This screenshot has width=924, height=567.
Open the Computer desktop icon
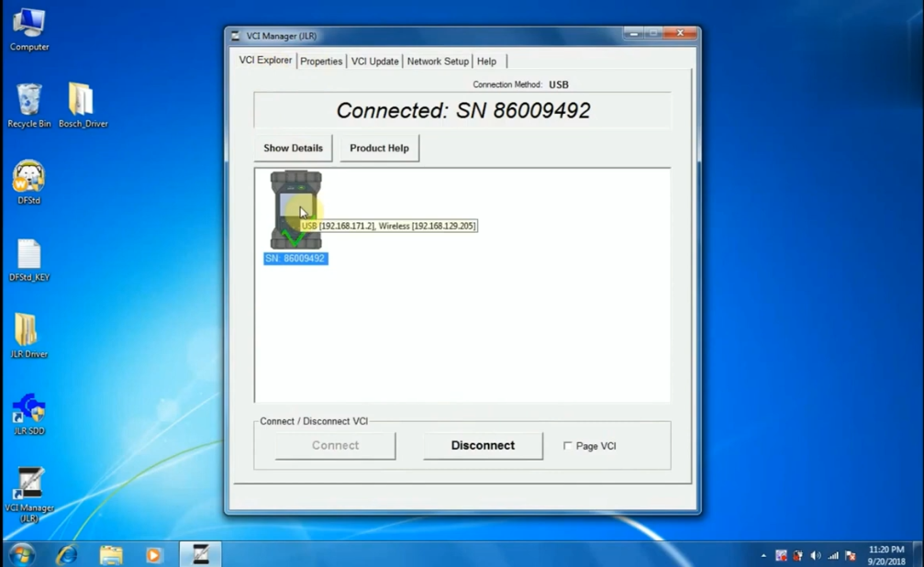(x=28, y=29)
